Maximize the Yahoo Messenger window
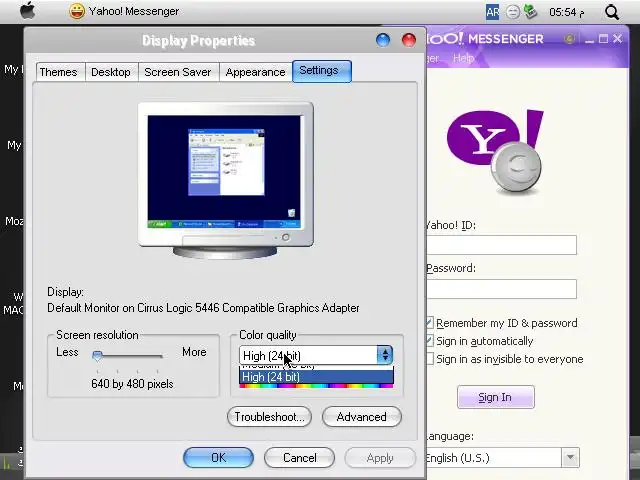The image size is (640, 480). (x=603, y=39)
